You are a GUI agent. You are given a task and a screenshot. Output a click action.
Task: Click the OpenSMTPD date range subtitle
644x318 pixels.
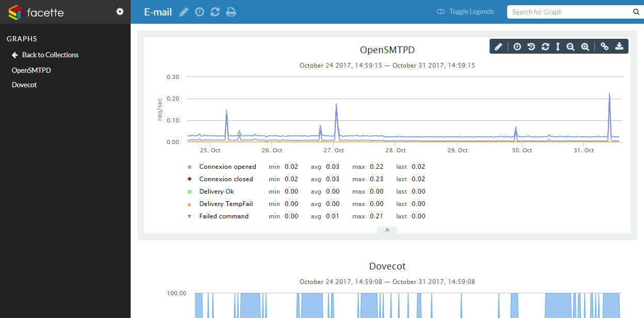[387, 66]
